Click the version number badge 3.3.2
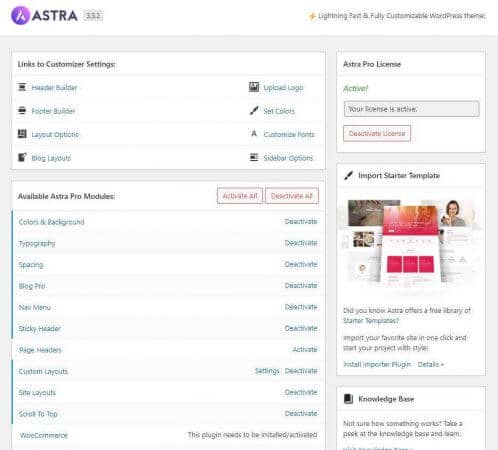498x450 pixels. [x=93, y=15]
